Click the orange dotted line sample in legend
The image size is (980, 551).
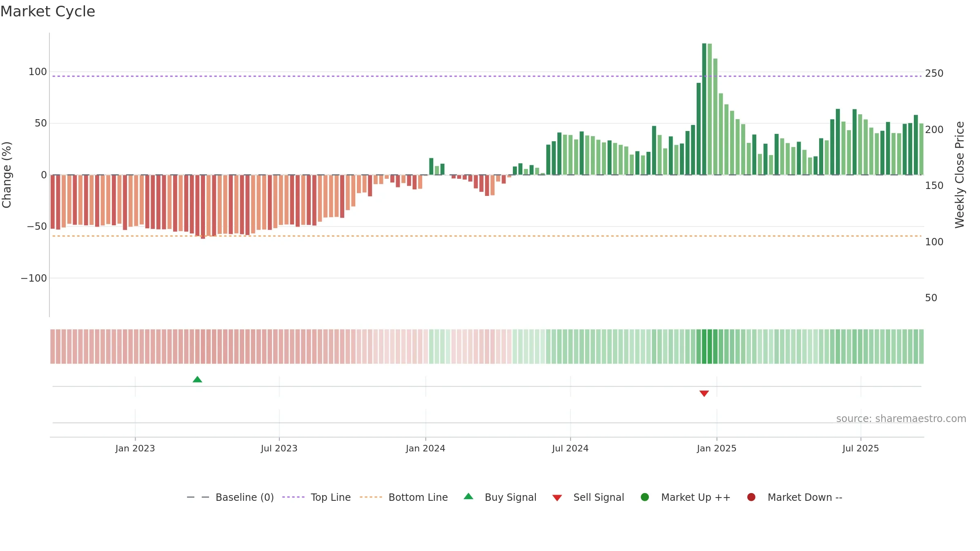point(371,497)
